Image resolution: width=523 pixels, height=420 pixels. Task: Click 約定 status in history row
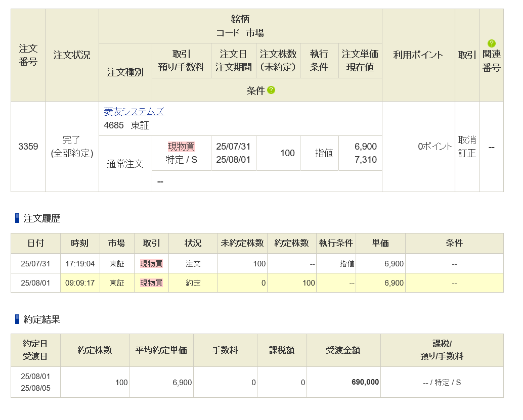193,283
